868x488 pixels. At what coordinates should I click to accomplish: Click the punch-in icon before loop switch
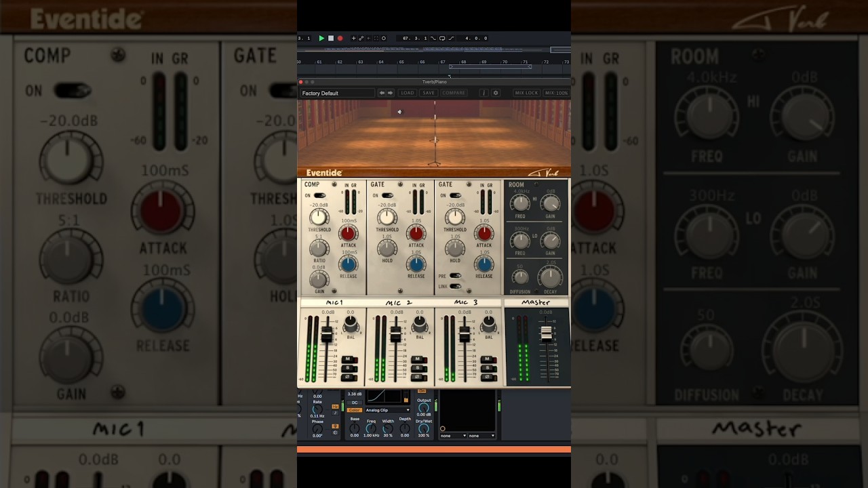click(x=434, y=39)
